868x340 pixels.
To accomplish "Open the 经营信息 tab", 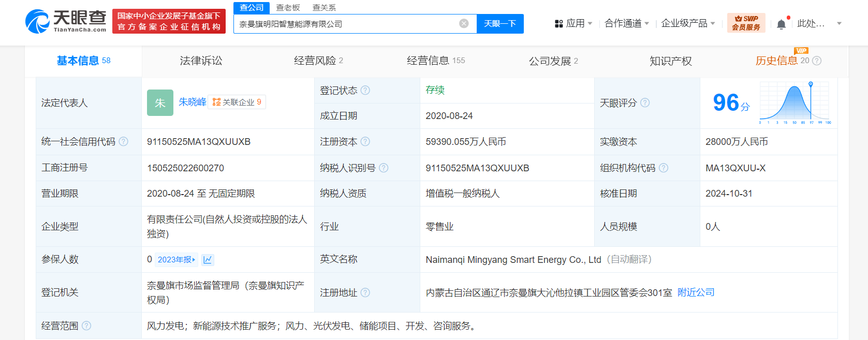I will [x=436, y=61].
